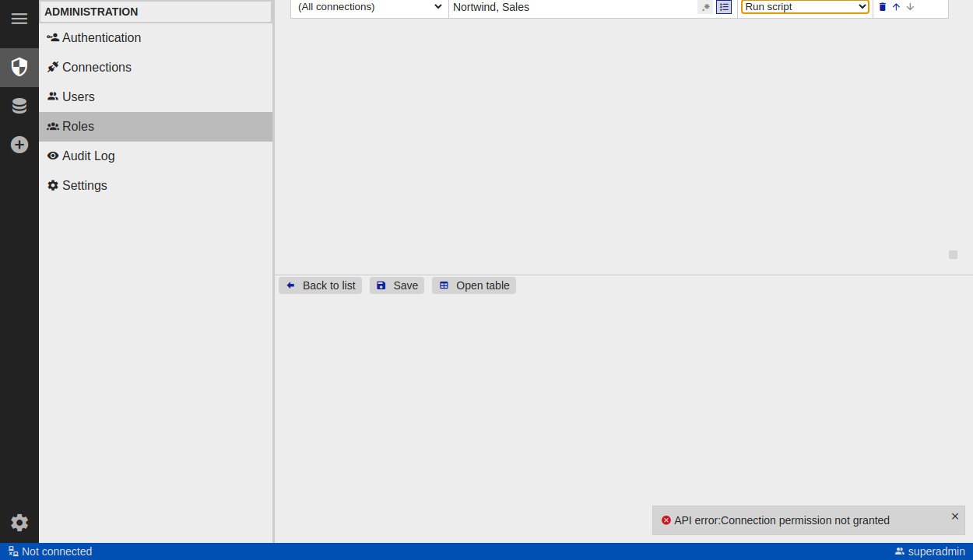
Task: Open settings gear in left sidebar bottom
Action: click(x=19, y=523)
